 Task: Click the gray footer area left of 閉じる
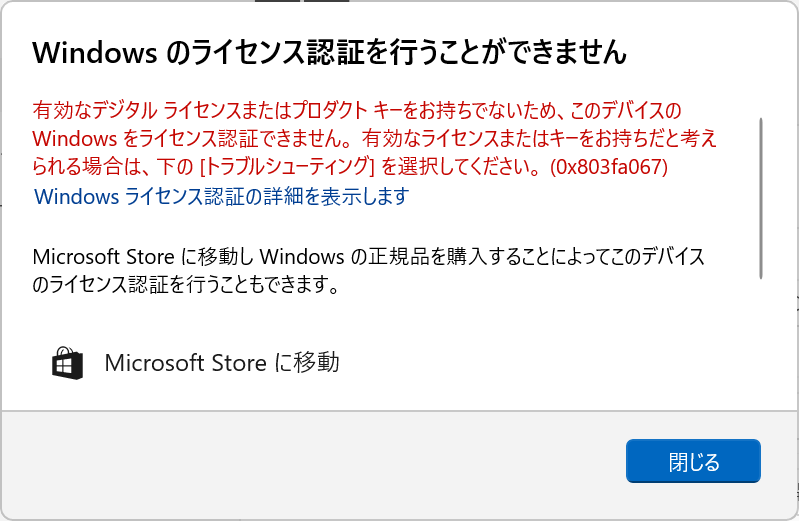[300, 463]
